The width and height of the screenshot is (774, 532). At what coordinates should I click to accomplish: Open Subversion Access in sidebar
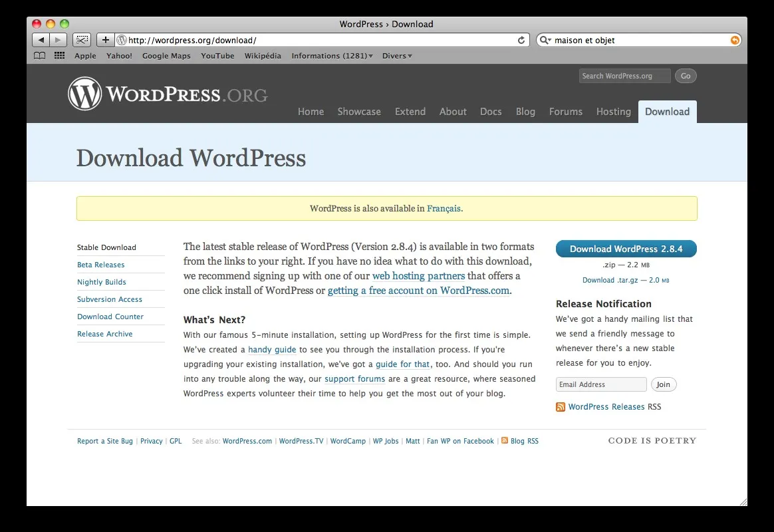pyautogui.click(x=110, y=299)
